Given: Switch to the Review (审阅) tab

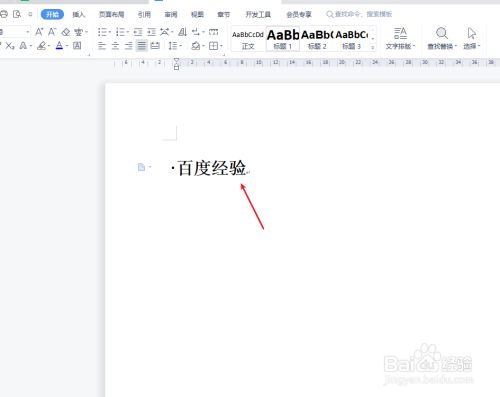Looking at the screenshot, I should click(171, 14).
